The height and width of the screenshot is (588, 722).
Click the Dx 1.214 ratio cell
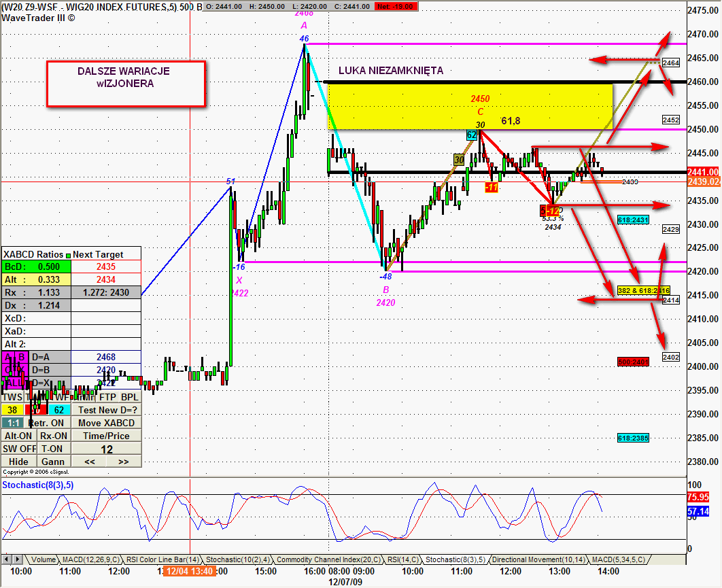[x=37, y=305]
